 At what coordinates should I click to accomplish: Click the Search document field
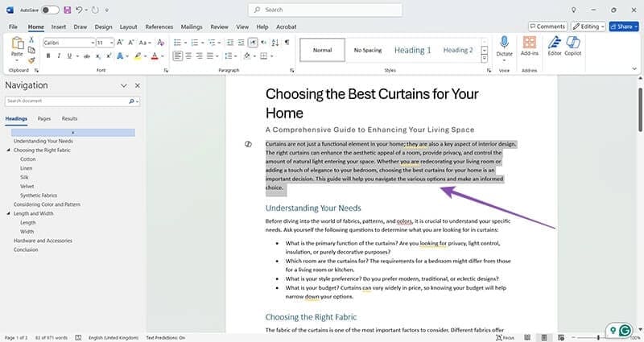tap(66, 101)
